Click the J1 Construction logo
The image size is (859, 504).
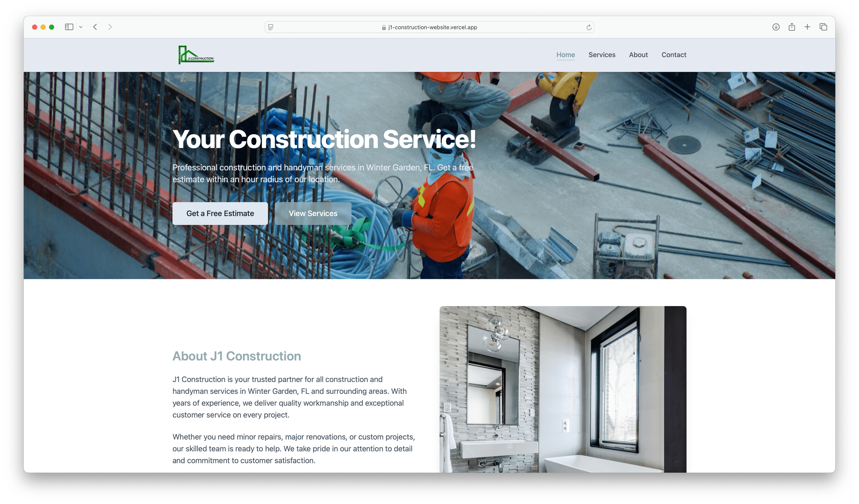click(196, 55)
